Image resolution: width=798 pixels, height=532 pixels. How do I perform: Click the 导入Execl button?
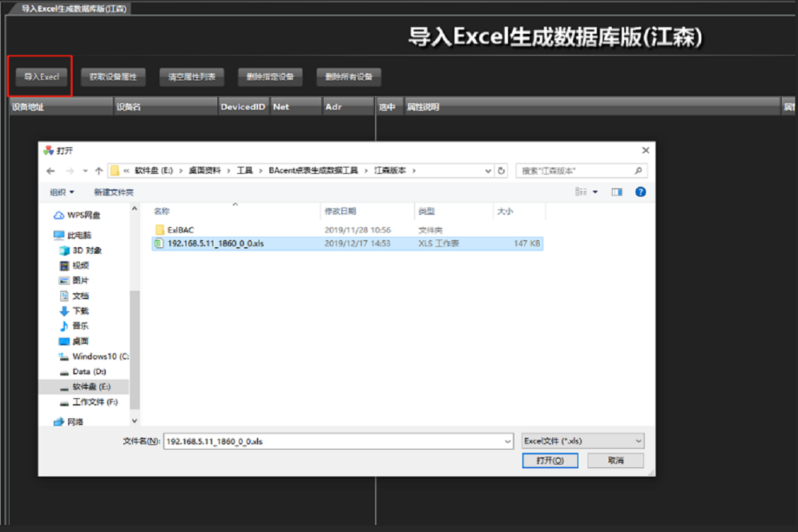tap(42, 77)
